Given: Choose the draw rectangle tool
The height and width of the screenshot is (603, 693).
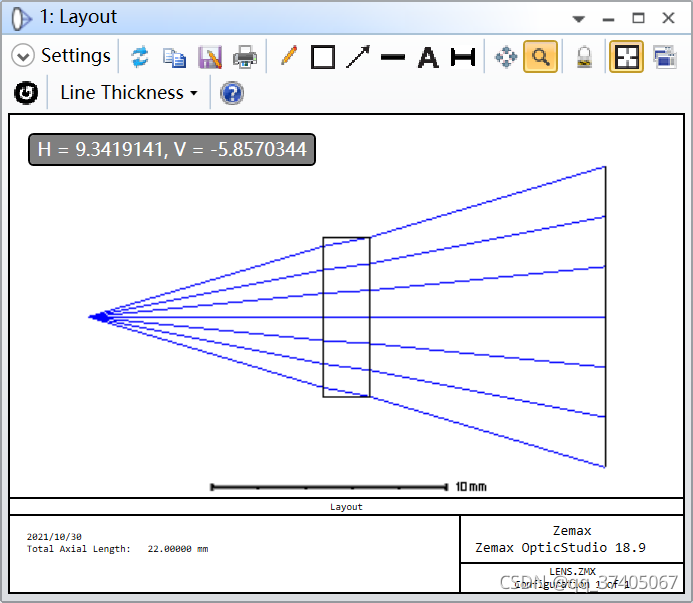Looking at the screenshot, I should point(323,57).
